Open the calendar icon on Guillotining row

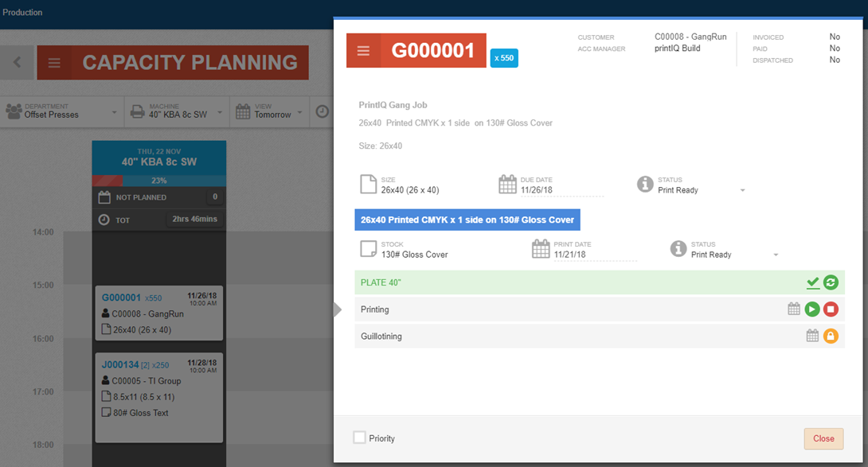[x=812, y=335]
